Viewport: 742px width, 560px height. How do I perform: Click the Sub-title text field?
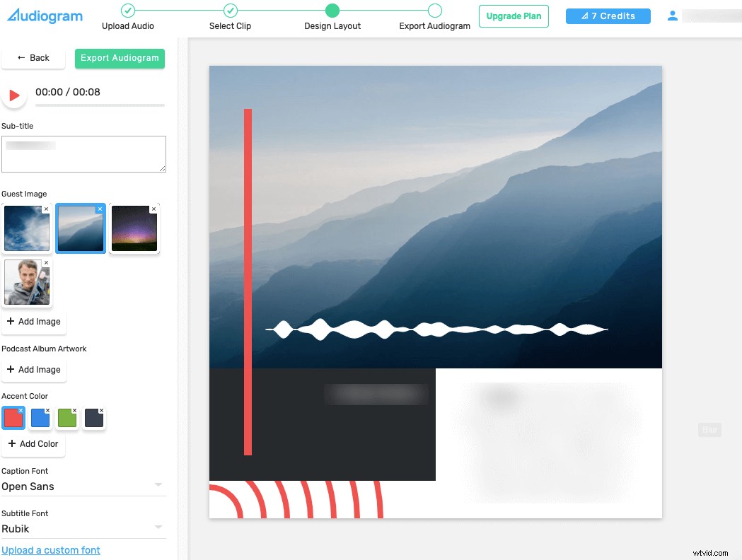(x=83, y=153)
